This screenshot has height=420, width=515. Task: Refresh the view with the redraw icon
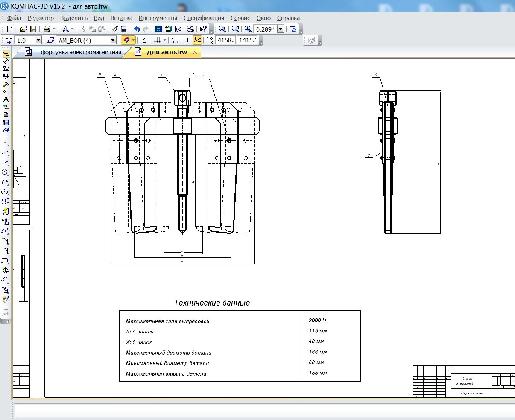[293, 29]
